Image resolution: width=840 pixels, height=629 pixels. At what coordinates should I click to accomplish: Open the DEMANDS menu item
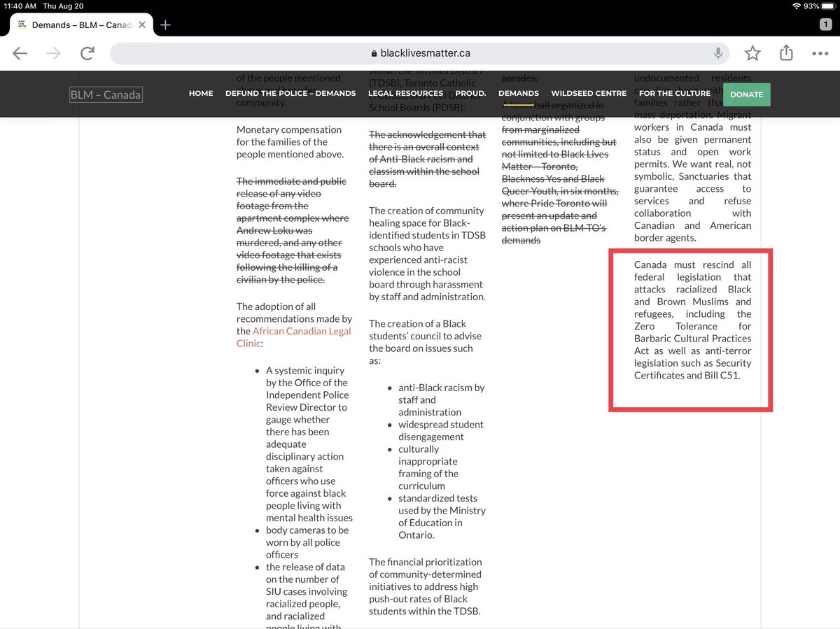tap(519, 93)
